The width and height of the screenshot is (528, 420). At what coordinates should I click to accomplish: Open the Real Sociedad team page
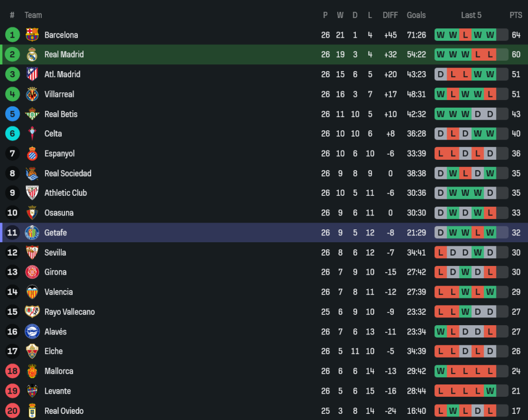point(68,173)
